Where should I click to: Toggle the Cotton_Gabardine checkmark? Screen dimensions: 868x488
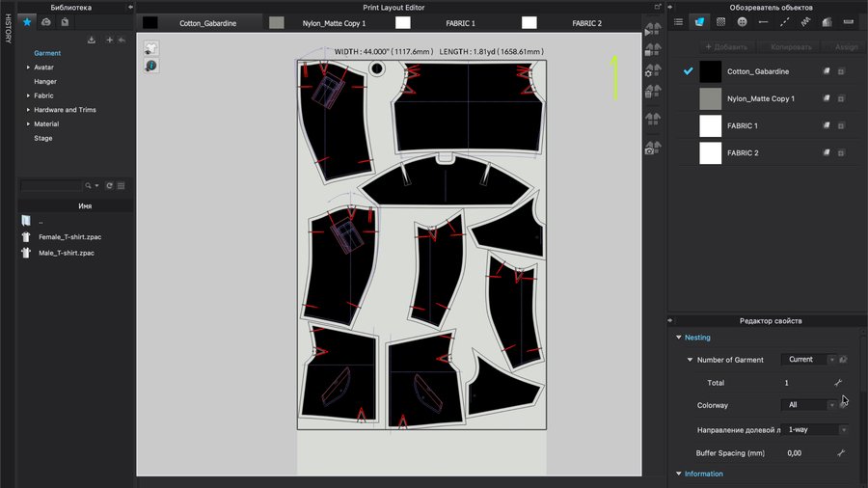(x=688, y=71)
